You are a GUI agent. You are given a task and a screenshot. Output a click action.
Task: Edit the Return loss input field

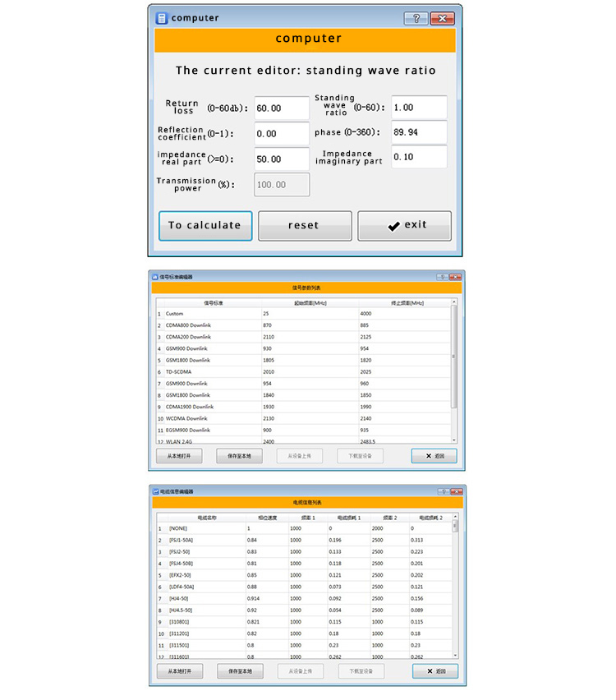point(281,108)
